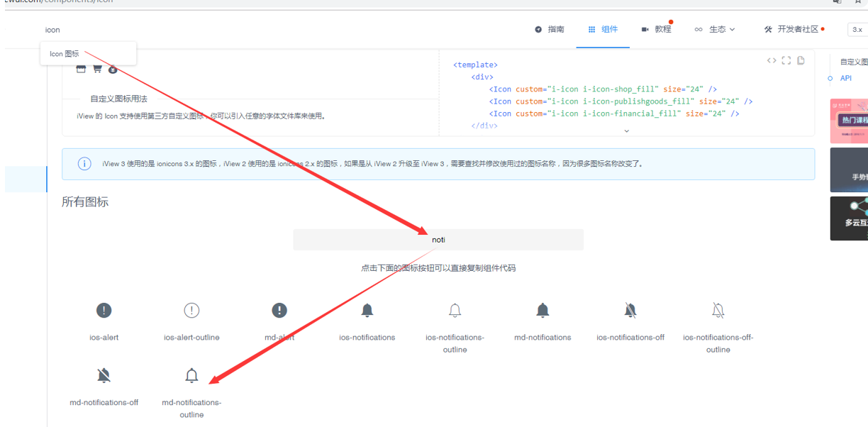Copy the md-notifications-off icon
This screenshot has height=427, width=868.
pyautogui.click(x=104, y=375)
